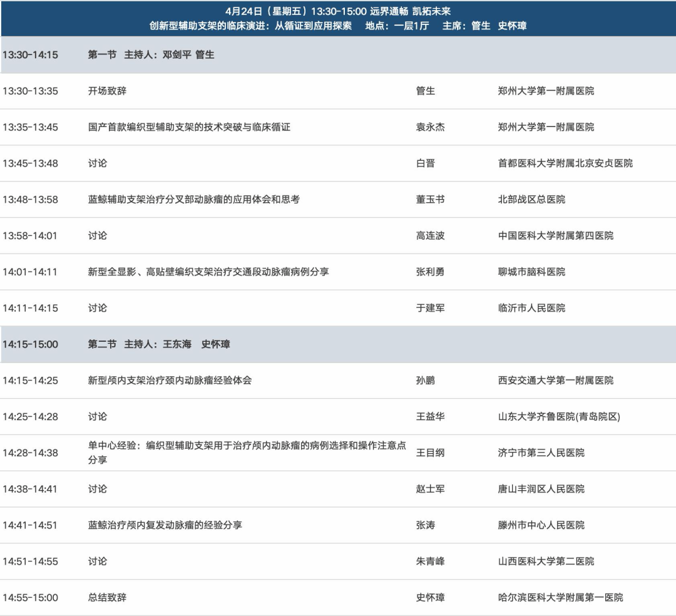Open talk "新型颅内支架治疗颈内动脉瘤经验体会"
This screenshot has width=676, height=616.
[x=170, y=380]
